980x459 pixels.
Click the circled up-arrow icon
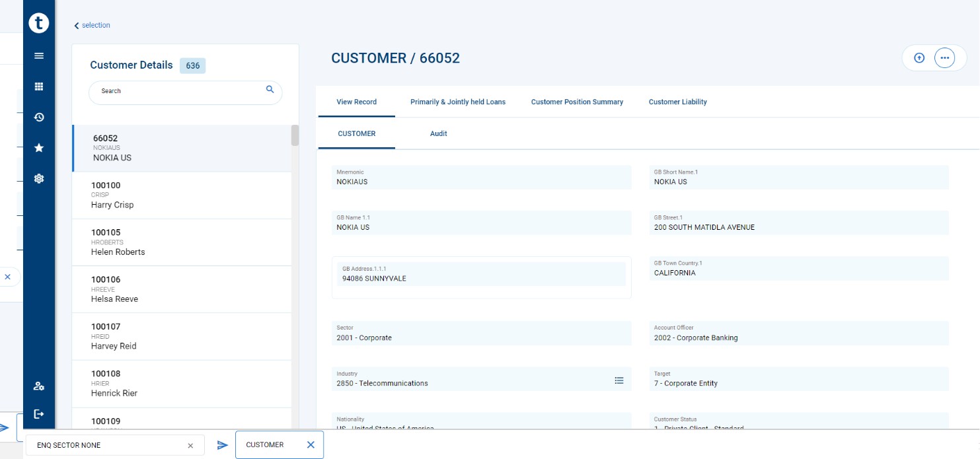919,58
